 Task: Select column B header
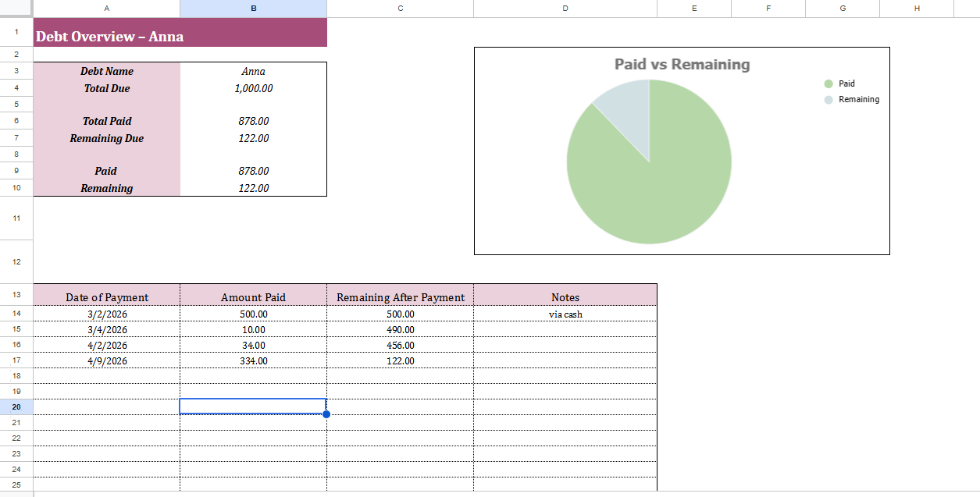pos(253,8)
